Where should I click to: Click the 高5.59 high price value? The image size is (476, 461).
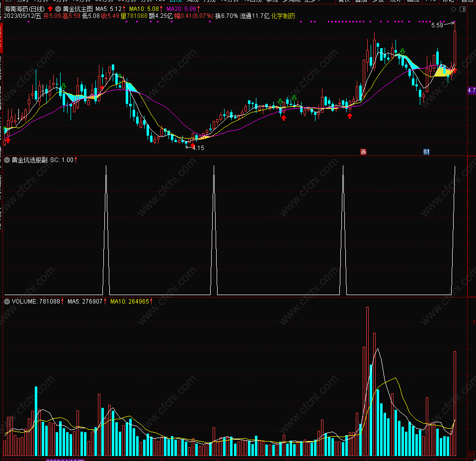pyautogui.click(x=72, y=16)
